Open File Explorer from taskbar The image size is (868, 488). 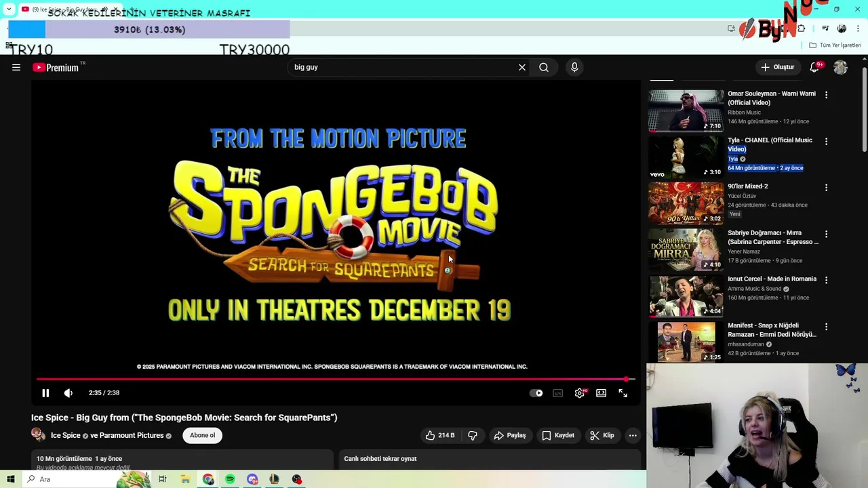pyautogui.click(x=185, y=479)
